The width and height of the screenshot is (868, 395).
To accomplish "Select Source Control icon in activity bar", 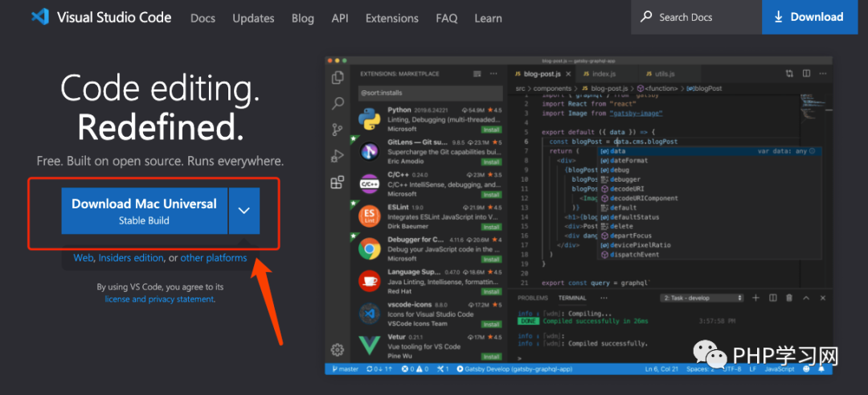I will tap(337, 130).
